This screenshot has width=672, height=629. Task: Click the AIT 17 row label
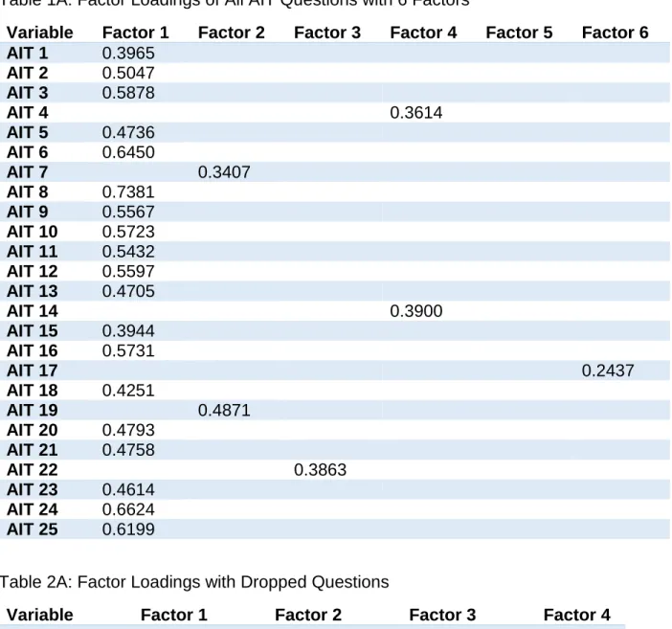tap(33, 371)
